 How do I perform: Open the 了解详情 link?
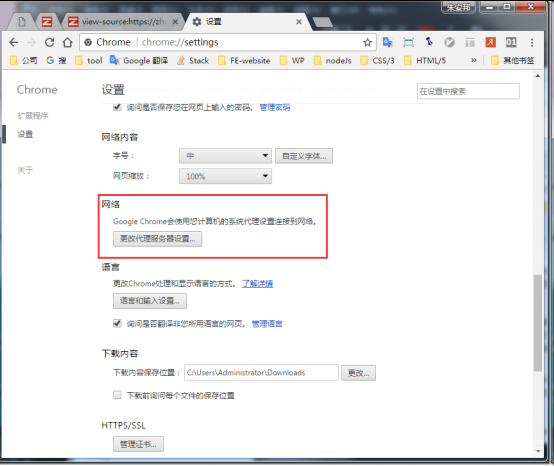(258, 283)
